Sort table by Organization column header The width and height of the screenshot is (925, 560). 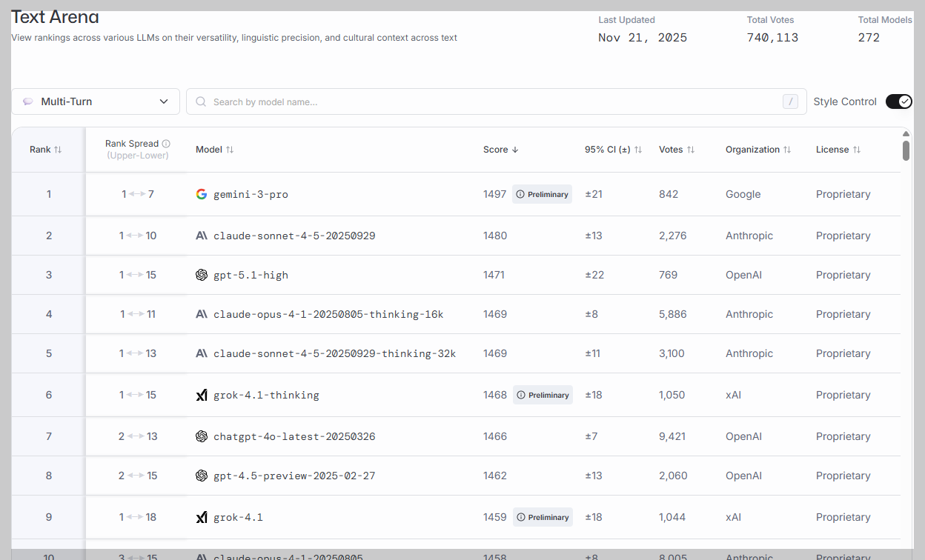(758, 150)
